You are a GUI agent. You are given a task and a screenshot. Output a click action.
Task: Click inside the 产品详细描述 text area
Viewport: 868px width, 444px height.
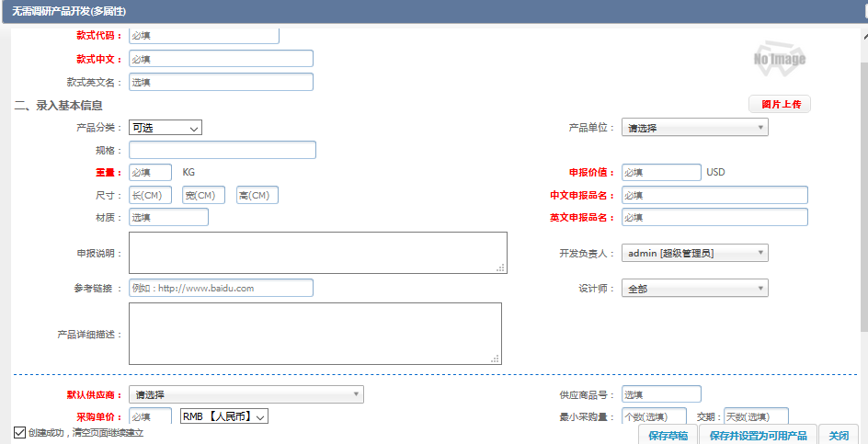pos(314,334)
